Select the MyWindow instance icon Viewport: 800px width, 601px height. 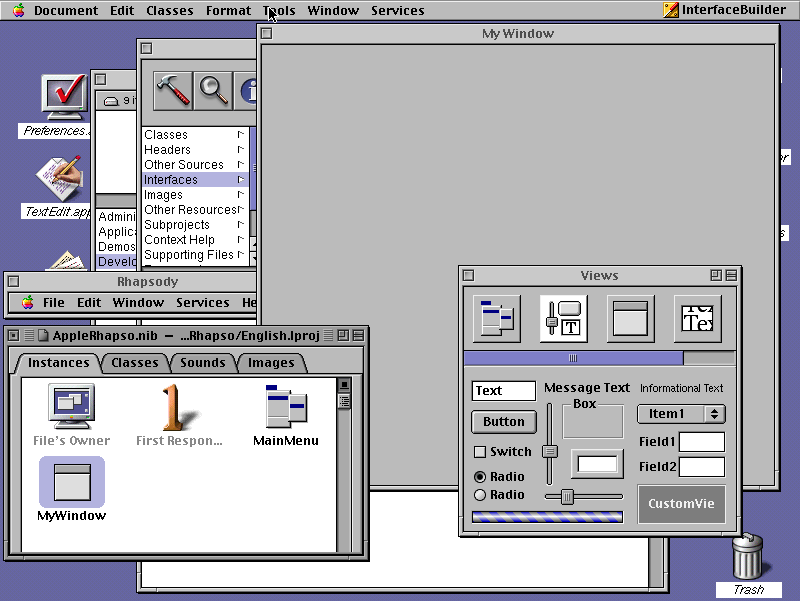72,482
